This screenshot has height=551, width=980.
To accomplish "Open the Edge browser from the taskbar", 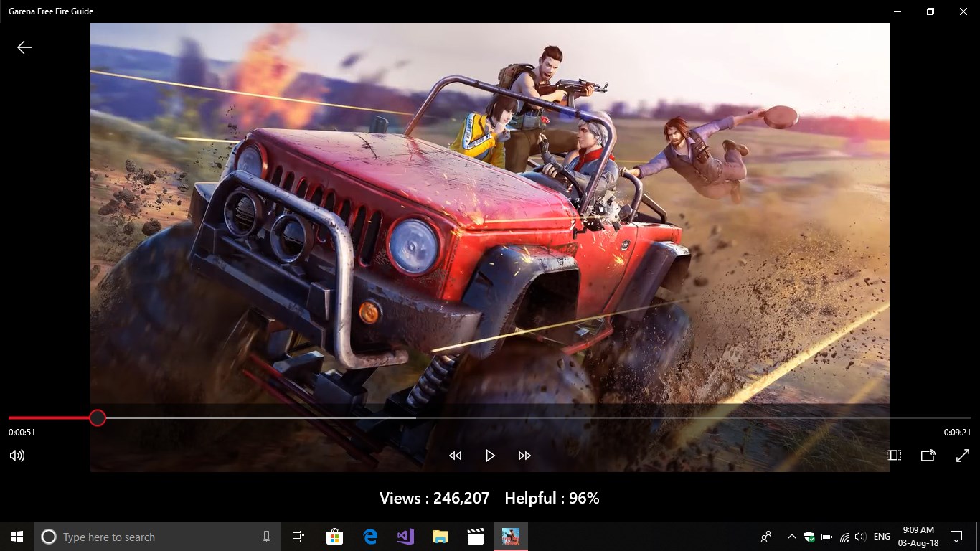I will [370, 537].
